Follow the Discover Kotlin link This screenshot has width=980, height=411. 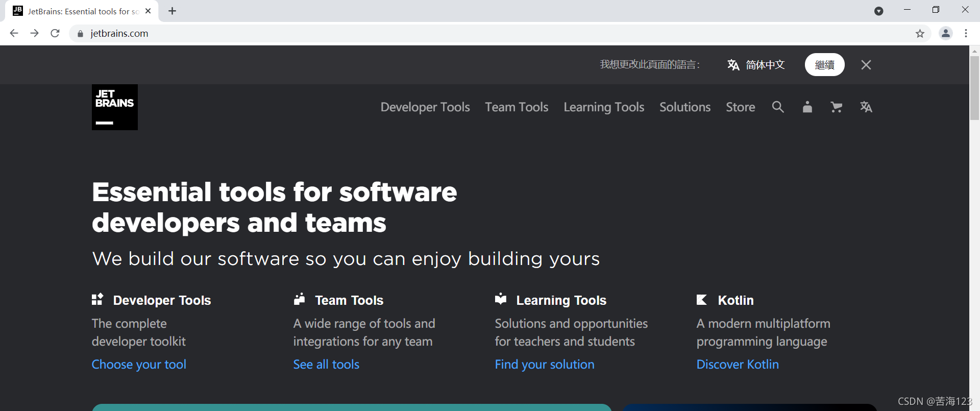[738, 365]
